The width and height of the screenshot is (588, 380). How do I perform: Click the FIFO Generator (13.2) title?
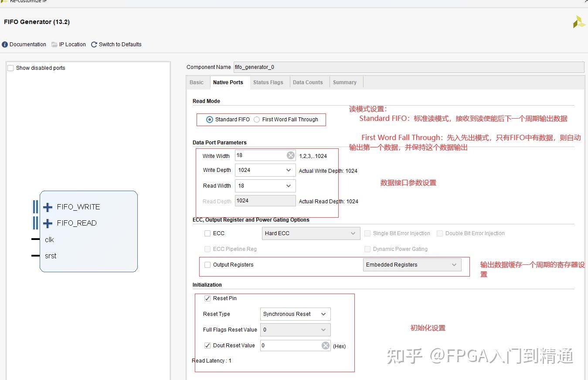tap(37, 22)
